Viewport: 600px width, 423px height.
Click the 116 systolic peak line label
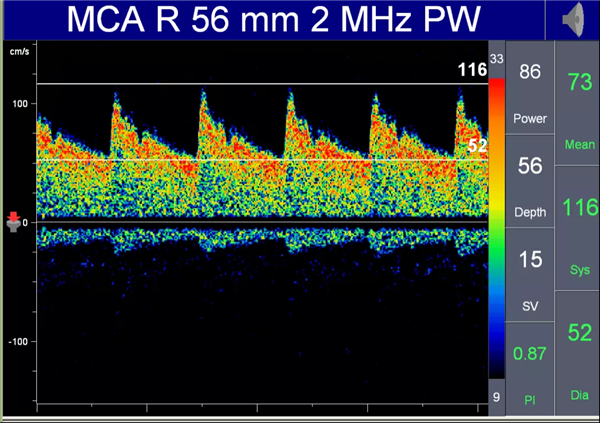[x=473, y=70]
